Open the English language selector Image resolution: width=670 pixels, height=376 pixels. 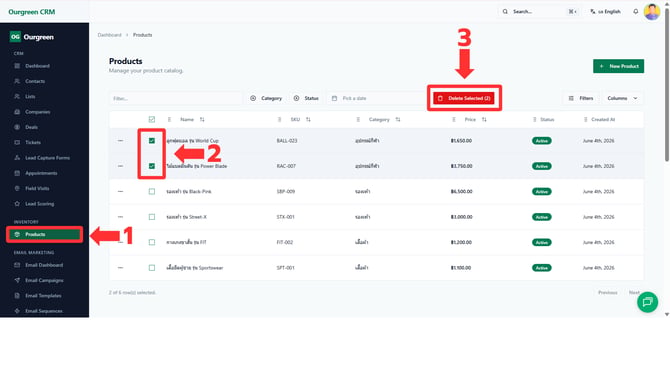[x=605, y=12]
